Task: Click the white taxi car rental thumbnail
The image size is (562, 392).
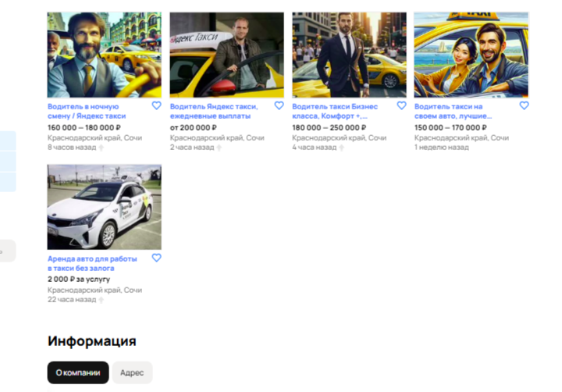Action: (105, 207)
